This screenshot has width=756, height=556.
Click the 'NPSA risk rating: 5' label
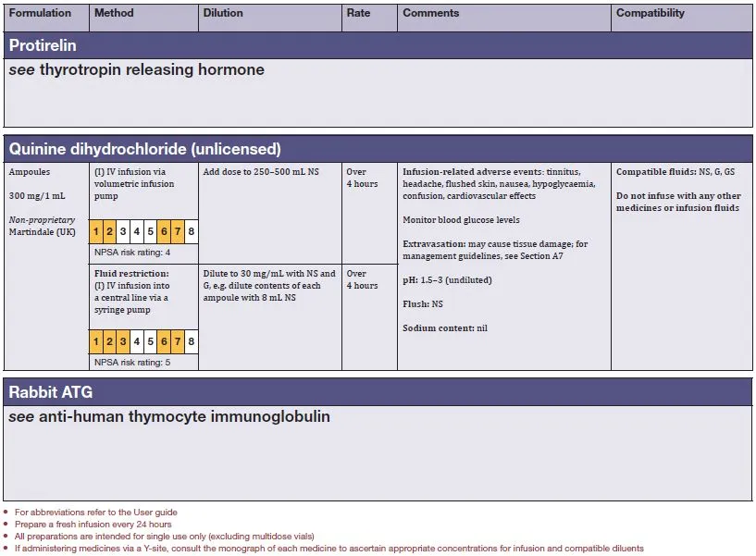[x=133, y=363]
